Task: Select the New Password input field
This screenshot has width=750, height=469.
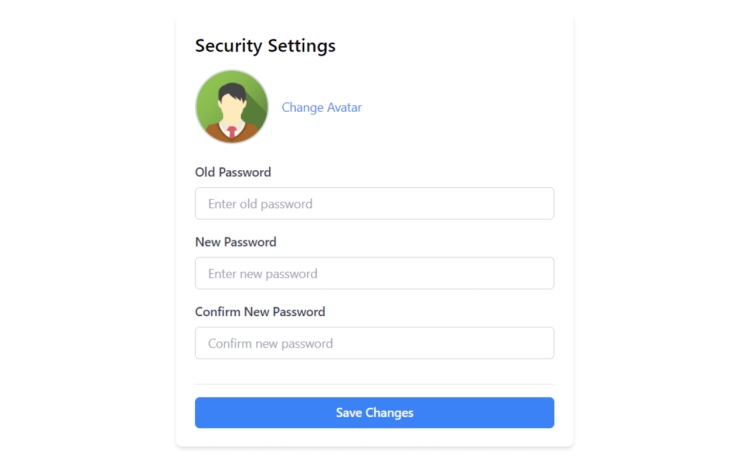Action: (x=375, y=273)
